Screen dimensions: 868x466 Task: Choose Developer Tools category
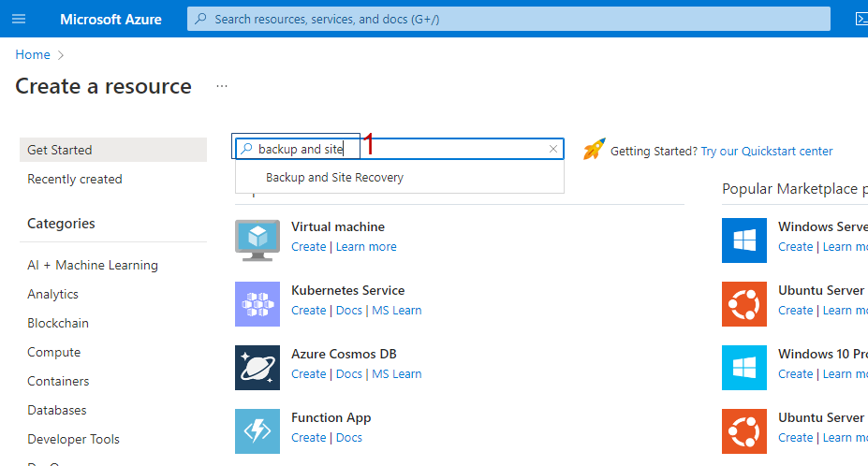74,440
